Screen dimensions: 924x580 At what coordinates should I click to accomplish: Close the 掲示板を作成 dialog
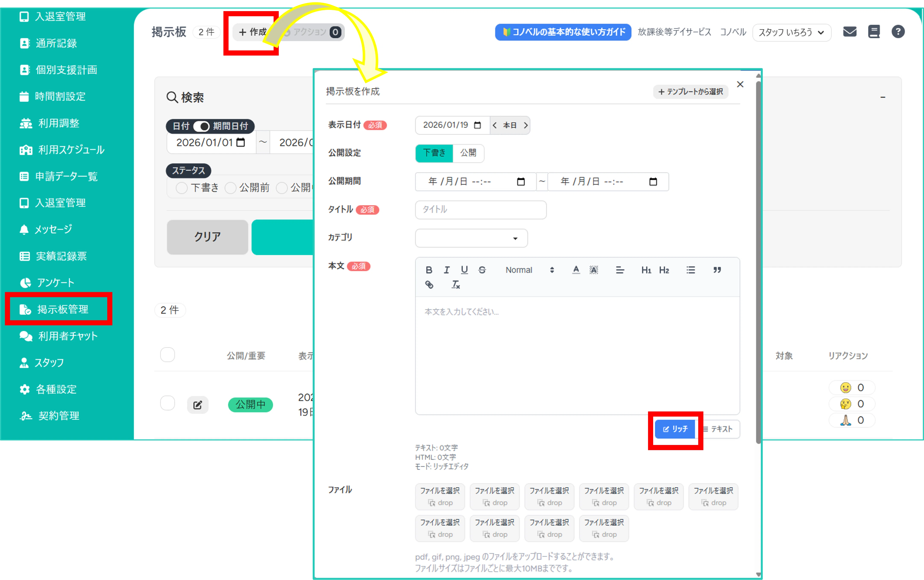(x=740, y=84)
